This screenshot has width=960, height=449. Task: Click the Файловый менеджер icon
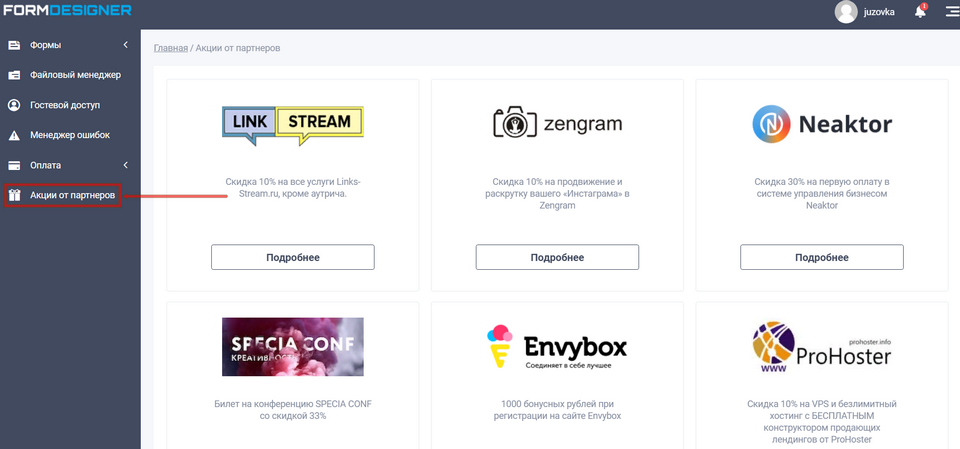14,75
